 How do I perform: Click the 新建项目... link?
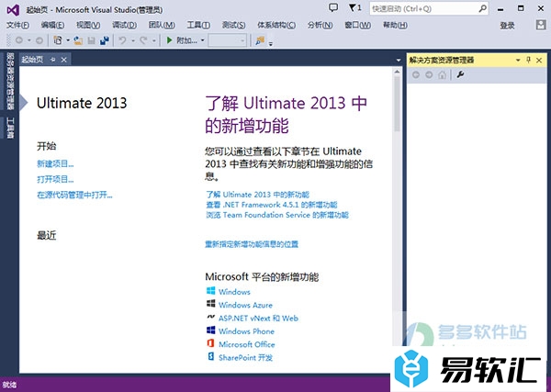click(x=55, y=163)
